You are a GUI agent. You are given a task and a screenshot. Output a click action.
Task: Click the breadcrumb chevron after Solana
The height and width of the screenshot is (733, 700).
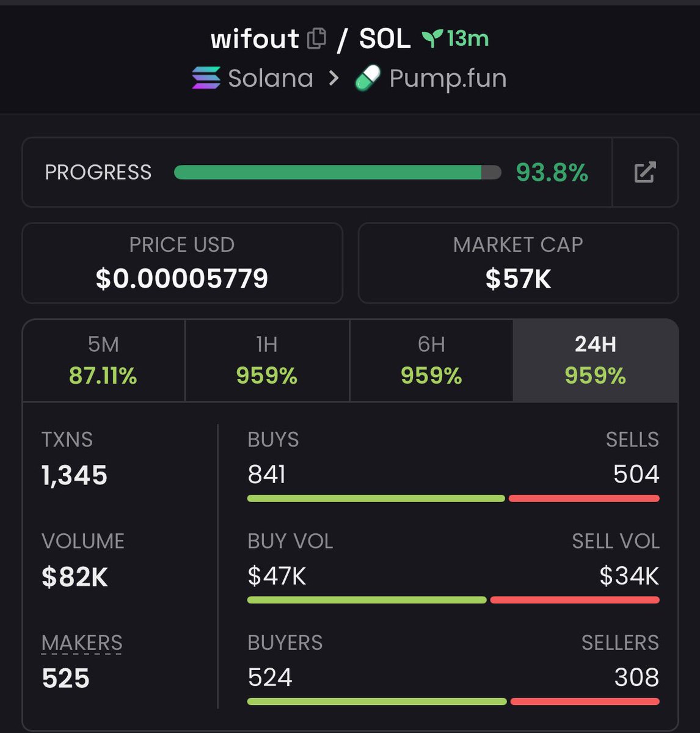tap(334, 78)
